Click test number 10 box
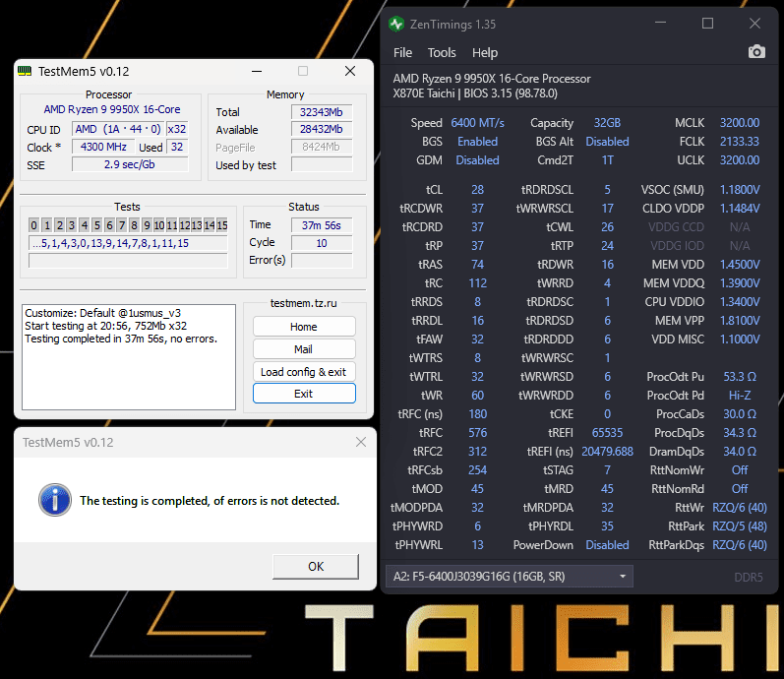Viewport: 784px width, 679px height. pyautogui.click(x=159, y=225)
